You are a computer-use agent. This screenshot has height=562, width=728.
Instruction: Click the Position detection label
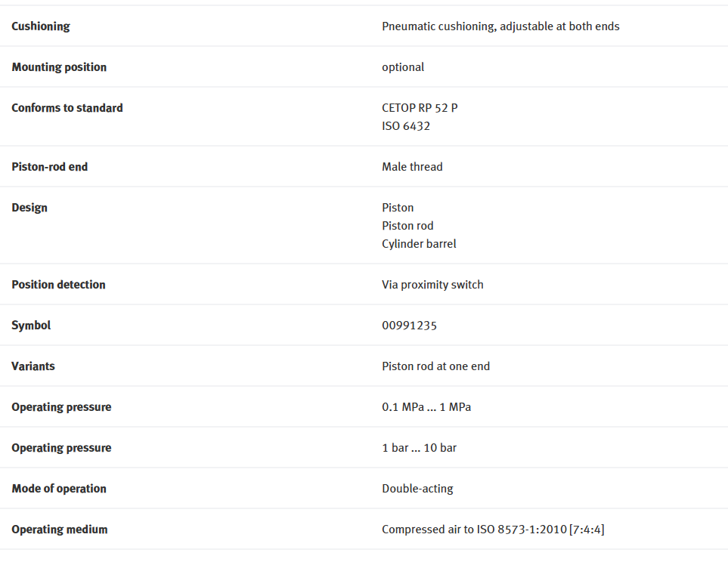(x=58, y=285)
